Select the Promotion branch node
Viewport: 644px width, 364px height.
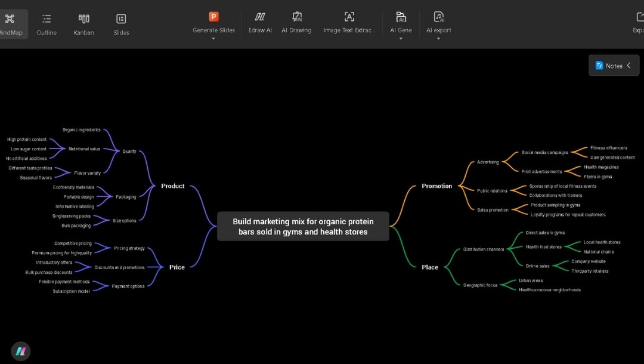pos(436,186)
